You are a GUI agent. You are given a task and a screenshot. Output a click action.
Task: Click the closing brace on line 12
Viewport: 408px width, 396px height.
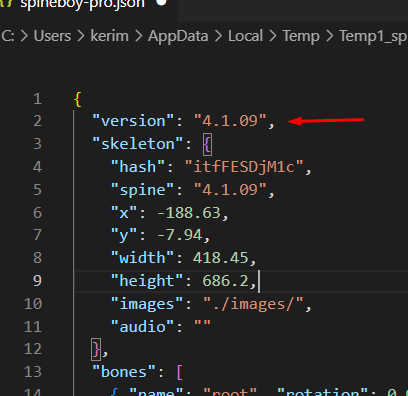click(x=96, y=350)
